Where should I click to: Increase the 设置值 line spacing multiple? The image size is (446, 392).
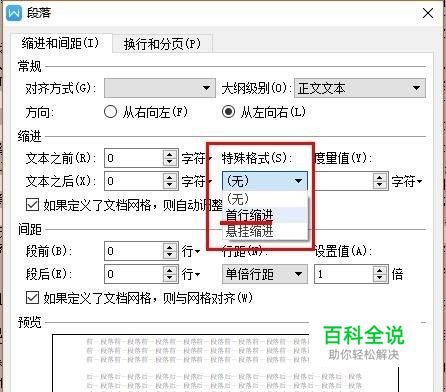click(380, 270)
